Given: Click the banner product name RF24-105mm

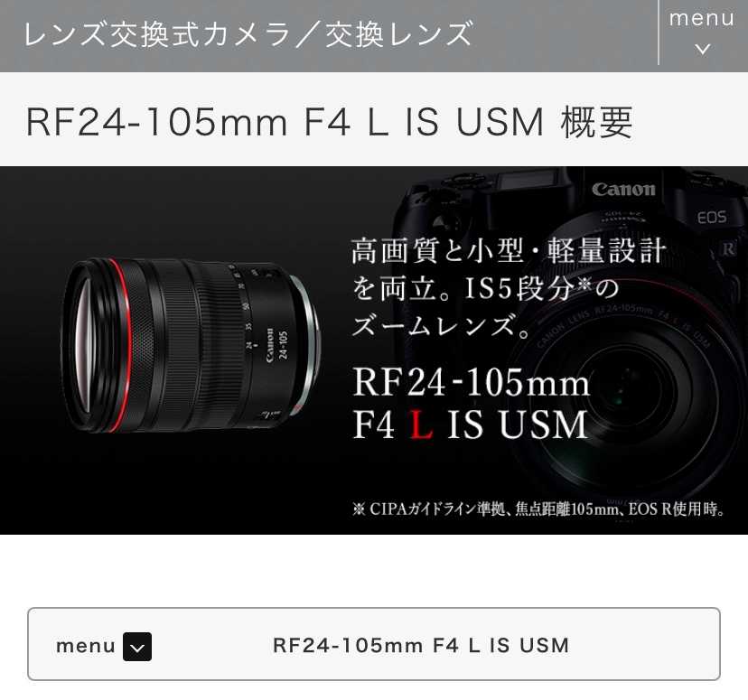Looking at the screenshot, I should tap(472, 382).
